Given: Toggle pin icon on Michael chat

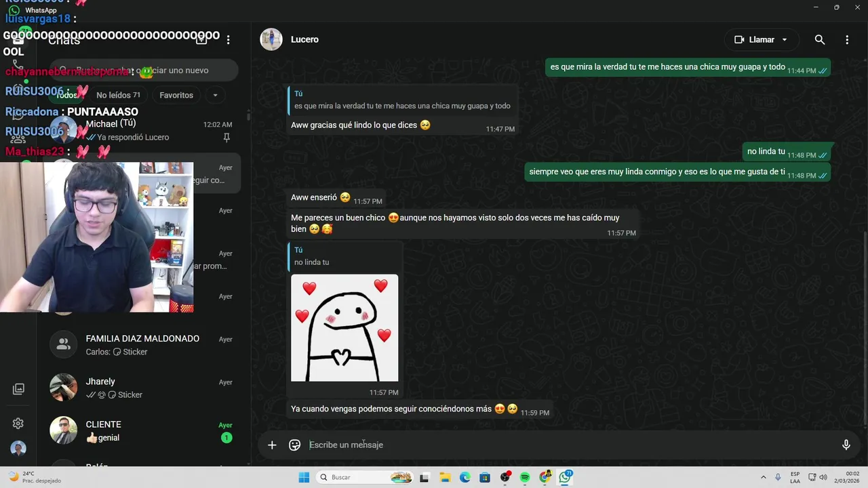Looking at the screenshot, I should tap(226, 138).
